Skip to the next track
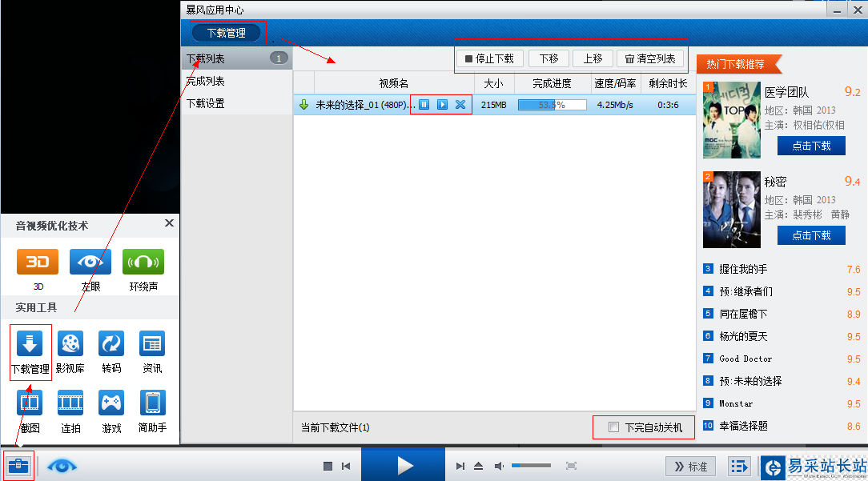 pyautogui.click(x=460, y=466)
